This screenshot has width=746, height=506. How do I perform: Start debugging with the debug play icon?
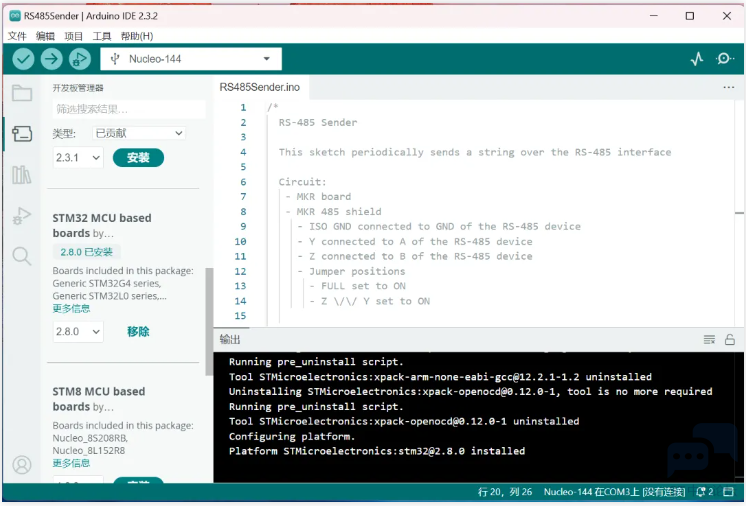coord(80,59)
